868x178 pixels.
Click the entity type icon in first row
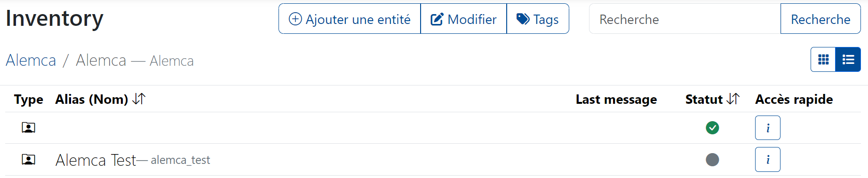click(x=29, y=128)
